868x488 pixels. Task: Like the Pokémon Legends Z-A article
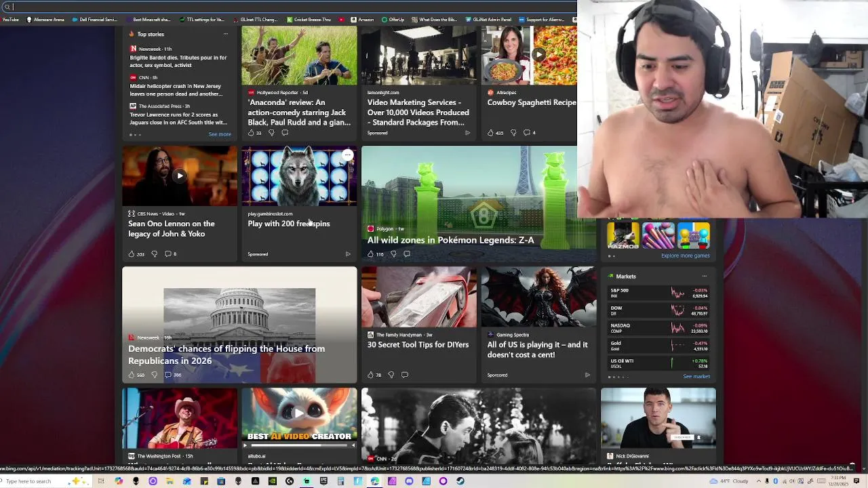[x=370, y=254]
